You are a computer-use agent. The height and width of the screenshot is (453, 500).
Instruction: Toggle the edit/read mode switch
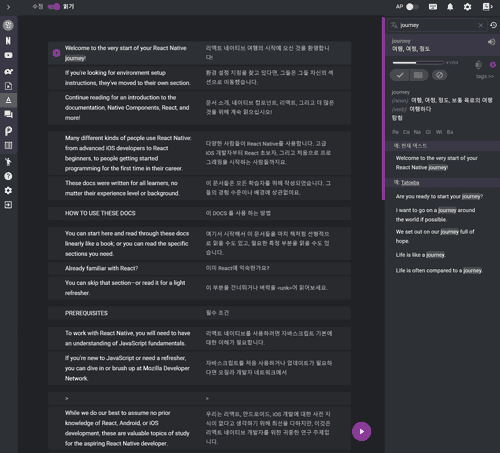54,7
